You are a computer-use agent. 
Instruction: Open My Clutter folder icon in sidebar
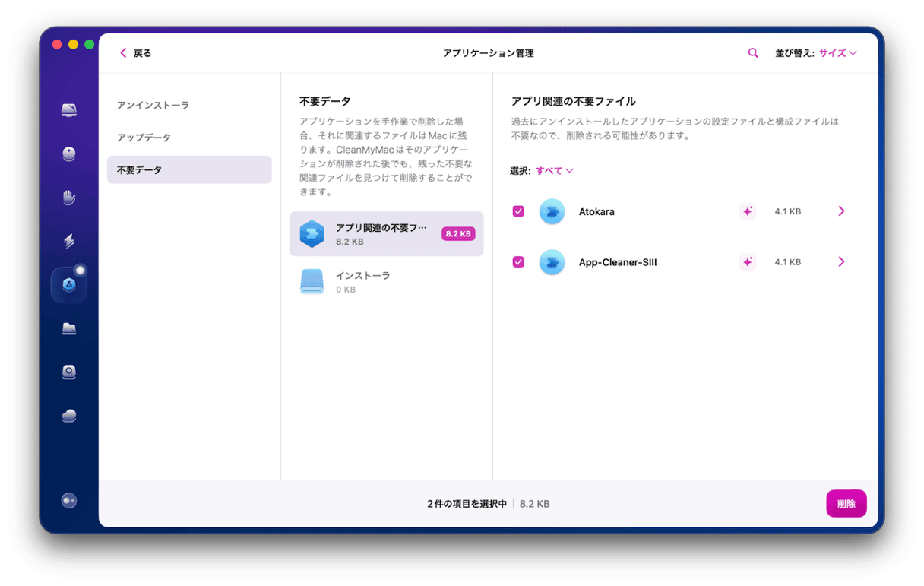coord(68,328)
